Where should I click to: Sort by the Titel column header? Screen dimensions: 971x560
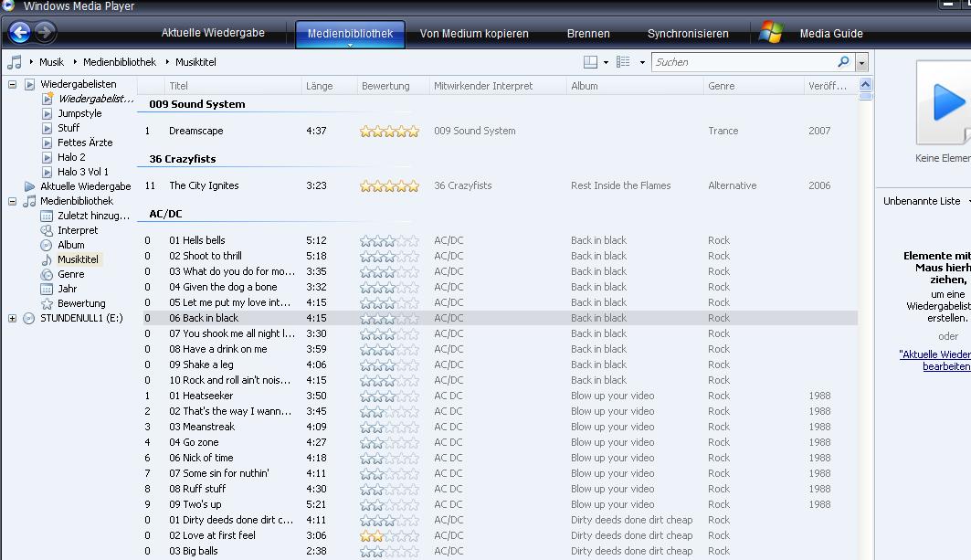click(x=233, y=86)
